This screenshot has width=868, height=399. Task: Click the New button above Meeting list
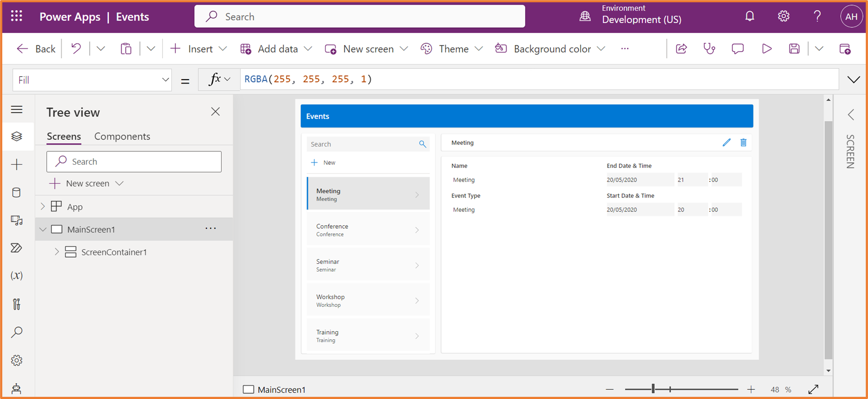pyautogui.click(x=323, y=162)
